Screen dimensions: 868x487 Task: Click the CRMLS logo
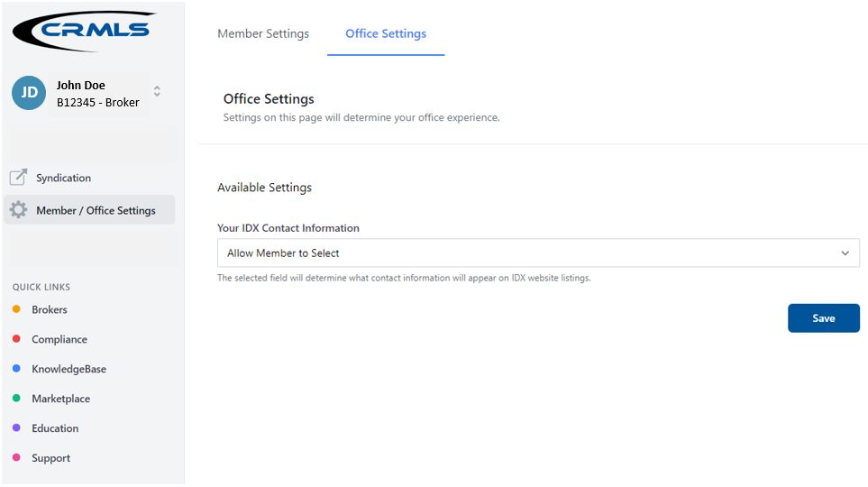(x=85, y=31)
